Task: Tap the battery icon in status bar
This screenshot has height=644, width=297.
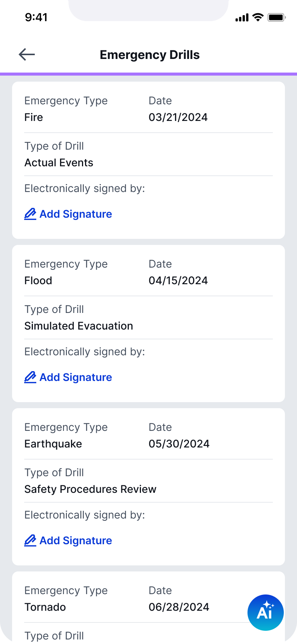Action: click(x=277, y=17)
